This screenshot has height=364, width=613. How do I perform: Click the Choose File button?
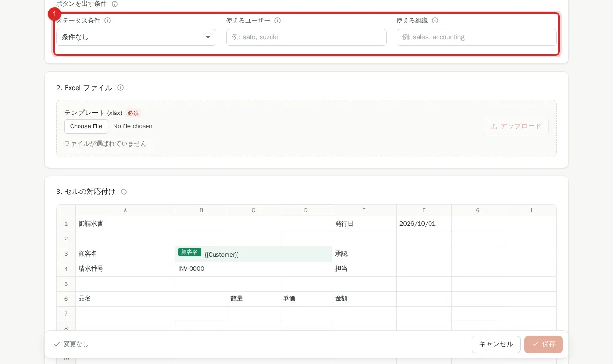point(86,126)
